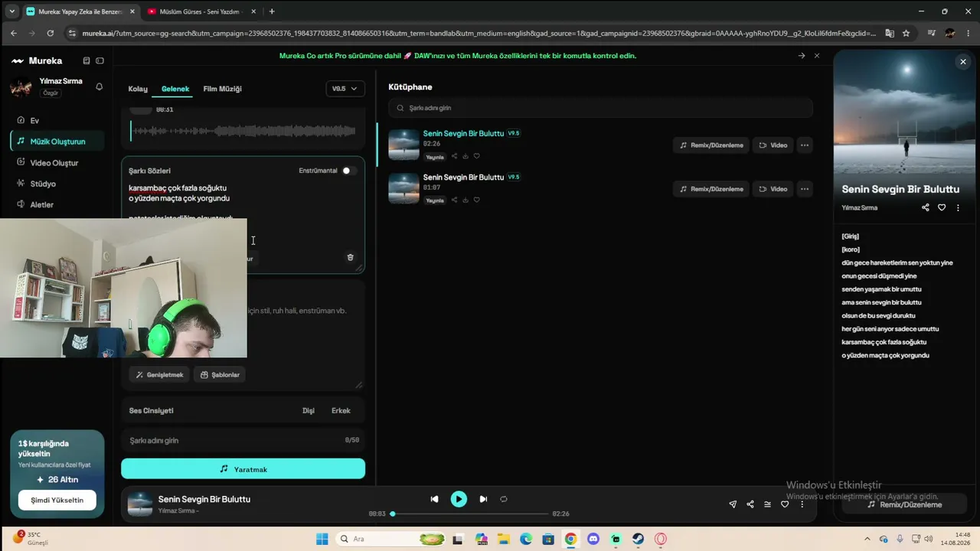Bookmark this page with the star icon
This screenshot has height=551, width=980.
click(906, 34)
